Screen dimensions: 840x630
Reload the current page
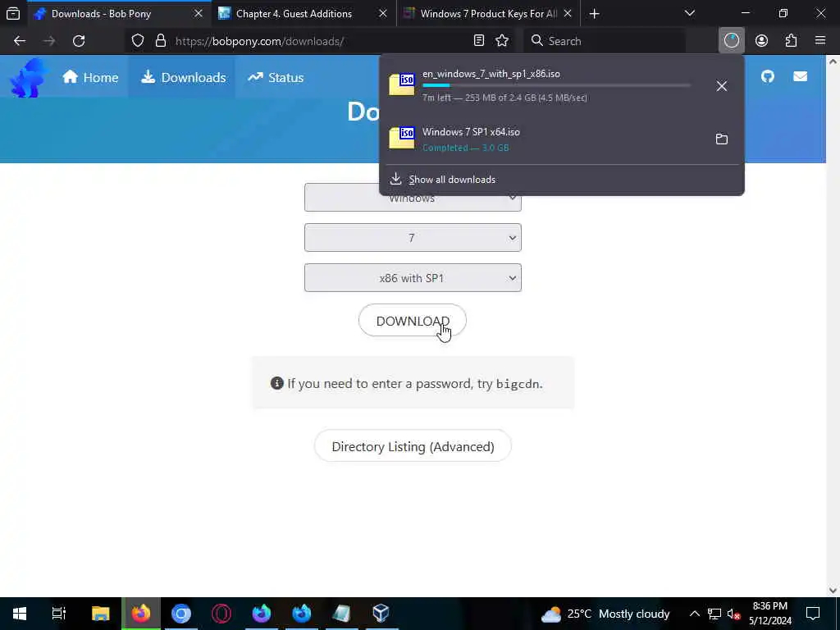79,41
